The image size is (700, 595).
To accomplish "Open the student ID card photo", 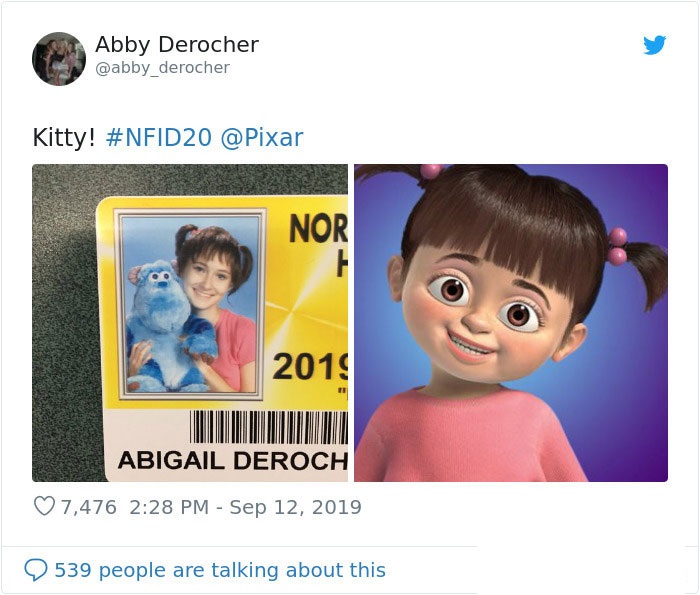I will coord(190,323).
